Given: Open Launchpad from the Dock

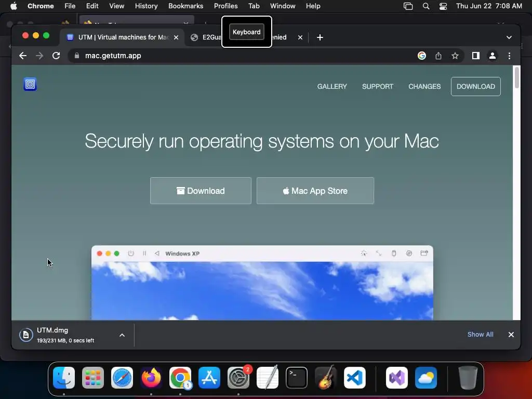Looking at the screenshot, I should [x=93, y=378].
